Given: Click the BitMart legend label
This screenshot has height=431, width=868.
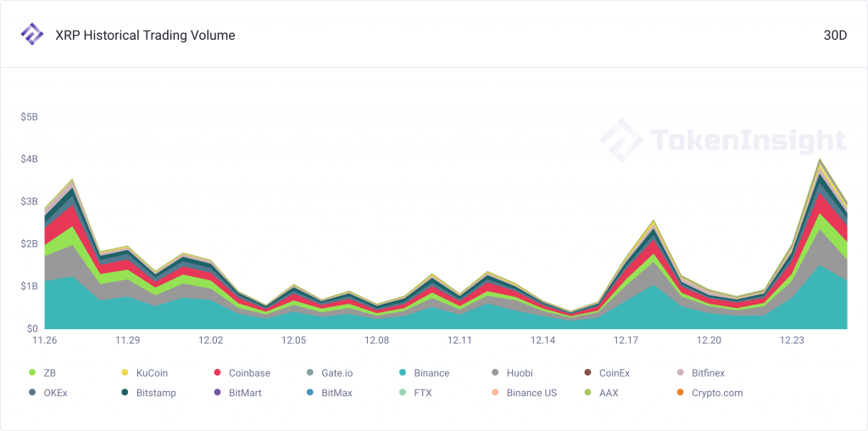Looking at the screenshot, I should [x=245, y=393].
